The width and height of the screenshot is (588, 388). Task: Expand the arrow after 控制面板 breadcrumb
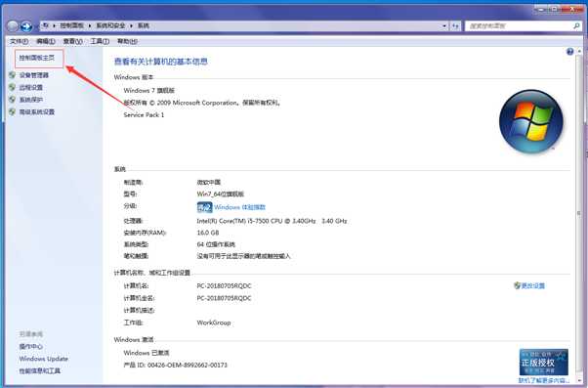click(90, 25)
